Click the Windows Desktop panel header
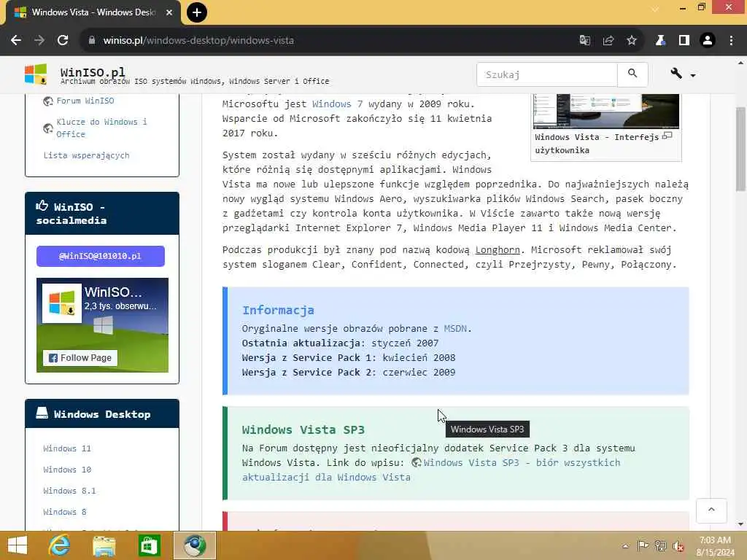This screenshot has height=560, width=747. pos(102,413)
